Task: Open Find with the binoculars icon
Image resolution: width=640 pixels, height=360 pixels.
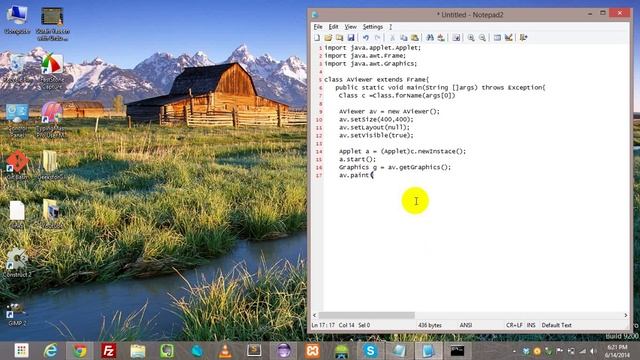Action: click(430, 38)
